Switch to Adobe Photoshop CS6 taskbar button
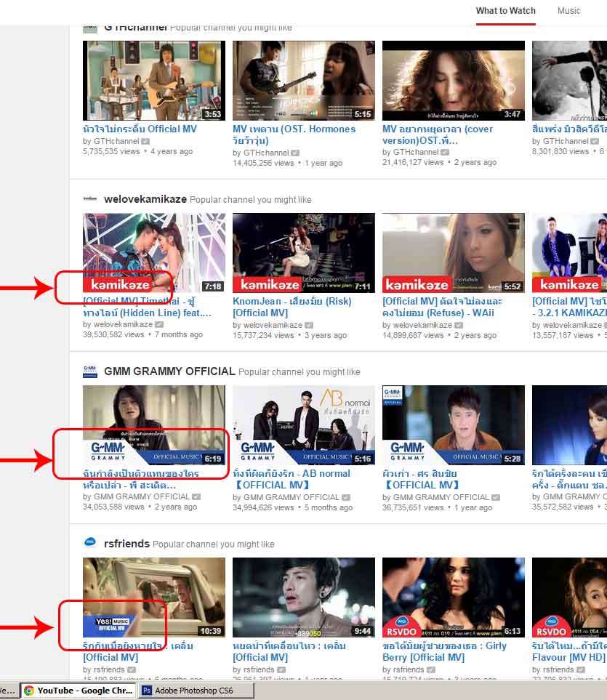 pyautogui.click(x=196, y=691)
